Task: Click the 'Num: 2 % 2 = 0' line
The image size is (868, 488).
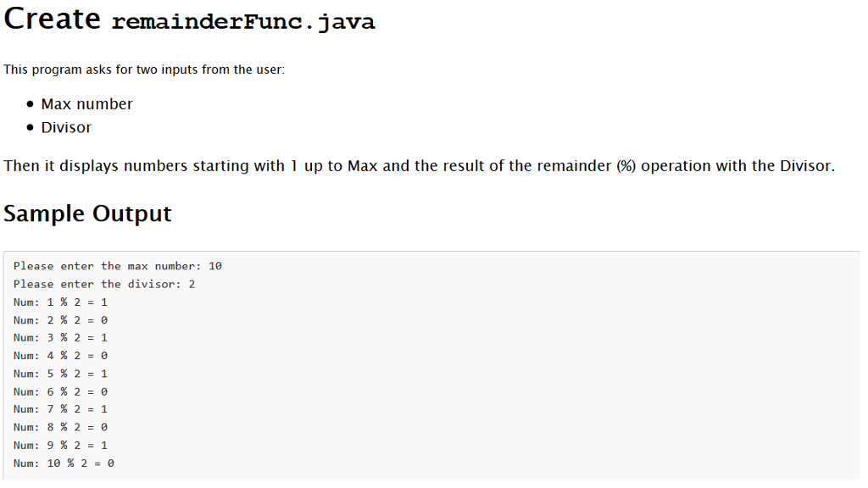Action: click(60, 320)
